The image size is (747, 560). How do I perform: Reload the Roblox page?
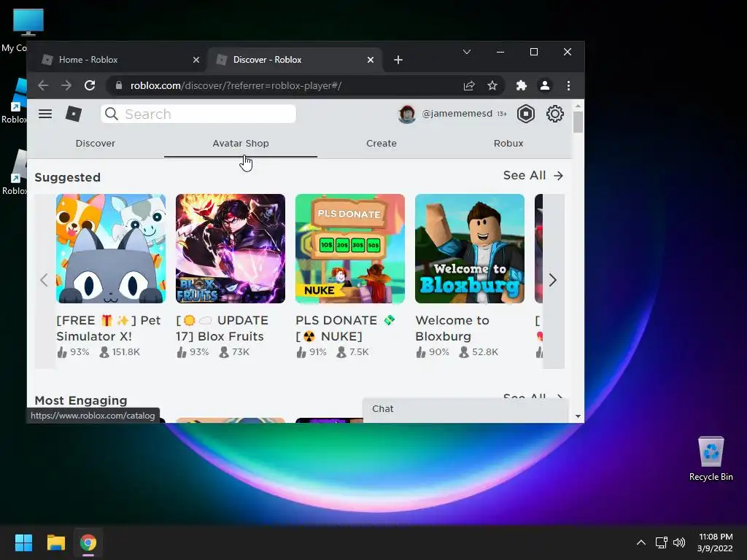pyautogui.click(x=90, y=86)
